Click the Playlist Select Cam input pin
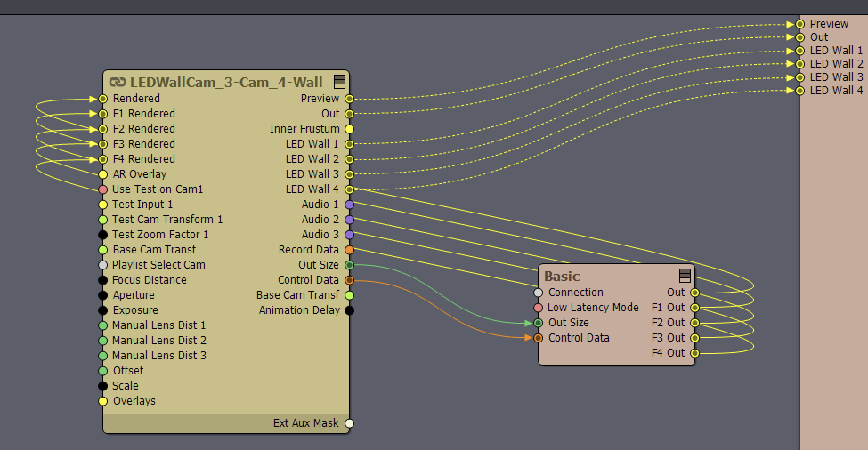 103,265
